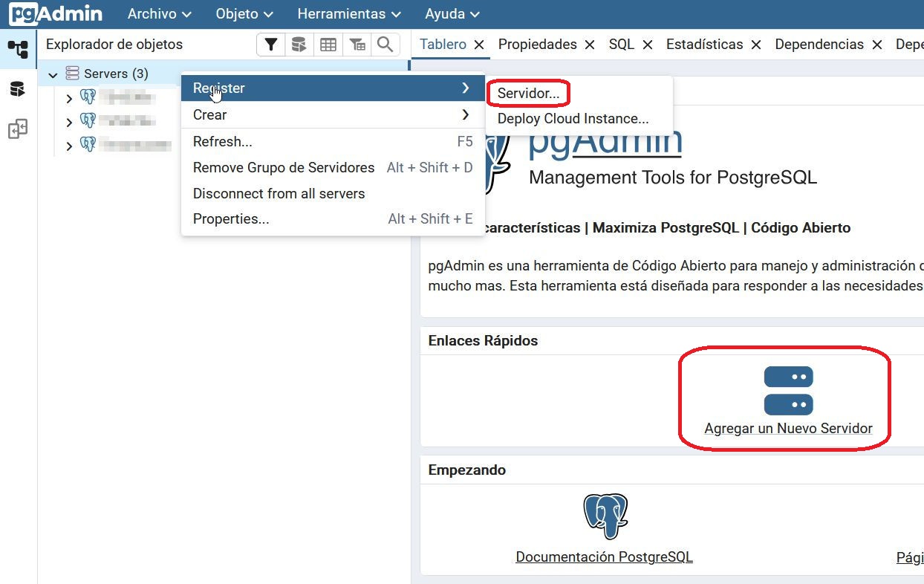Click the View Data grid icon

[328, 45]
